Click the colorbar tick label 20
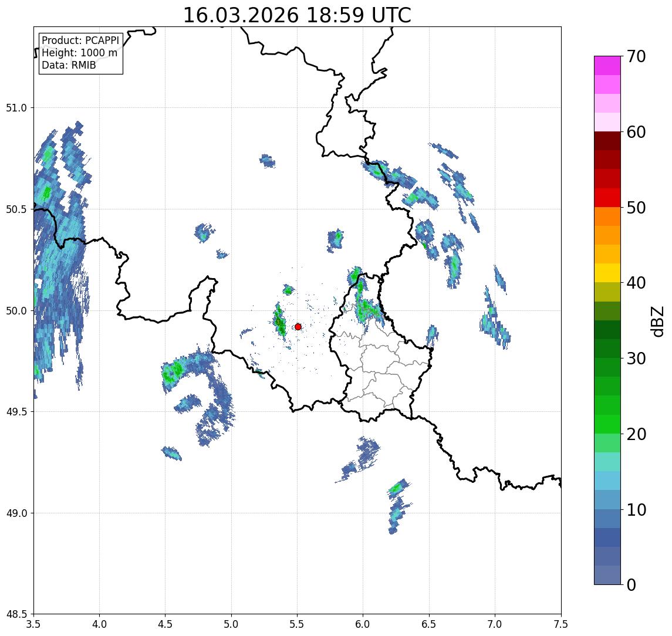Screen dimensions: 672x636 pos(636,434)
